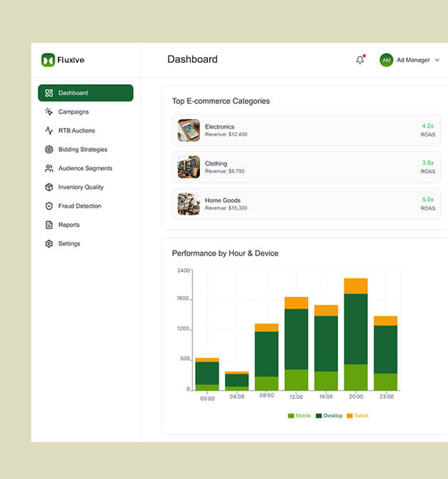Open the Reports page

tap(86, 225)
